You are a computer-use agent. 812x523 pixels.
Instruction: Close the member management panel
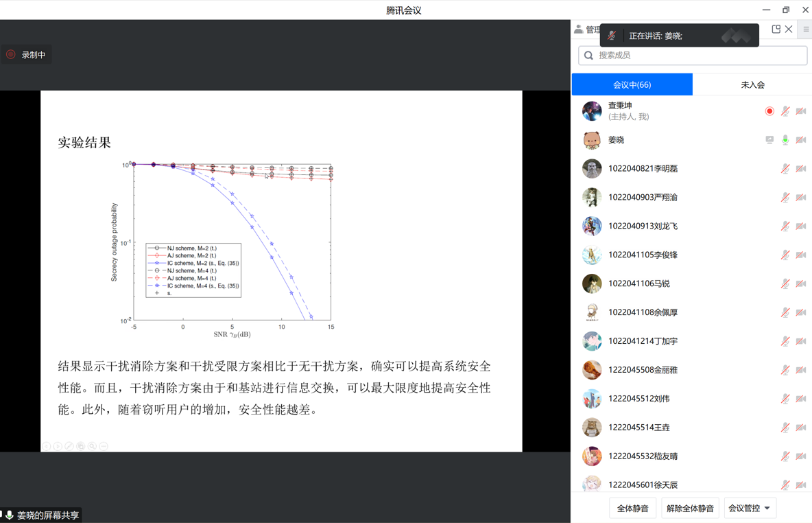(x=789, y=30)
